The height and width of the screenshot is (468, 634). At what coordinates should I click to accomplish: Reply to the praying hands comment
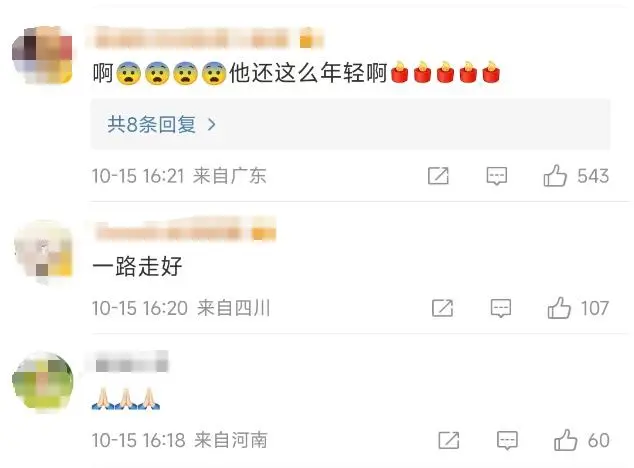[507, 440]
